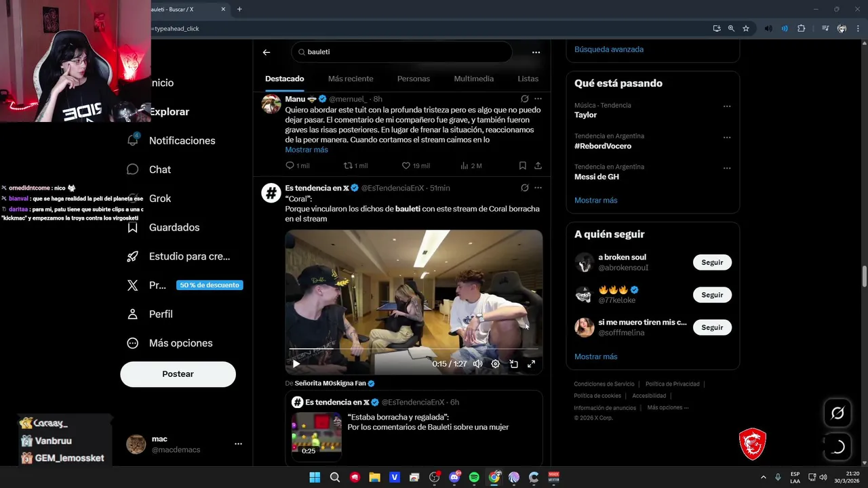Switch to Personas tab
868x488 pixels.
pos(414,79)
